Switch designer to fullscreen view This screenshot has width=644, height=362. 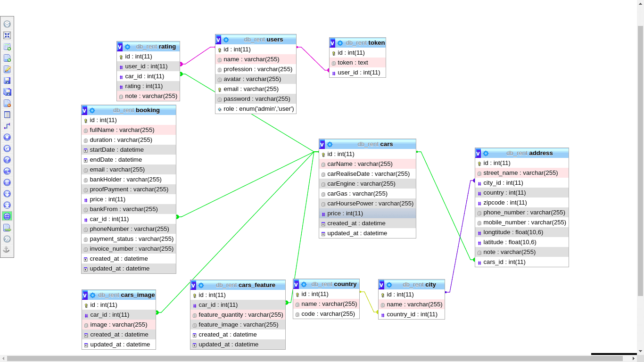7,35
